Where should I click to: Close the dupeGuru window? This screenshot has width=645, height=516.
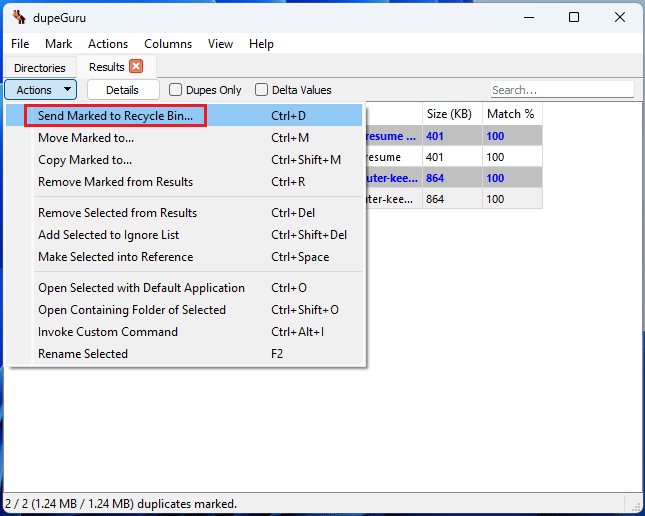(x=619, y=17)
